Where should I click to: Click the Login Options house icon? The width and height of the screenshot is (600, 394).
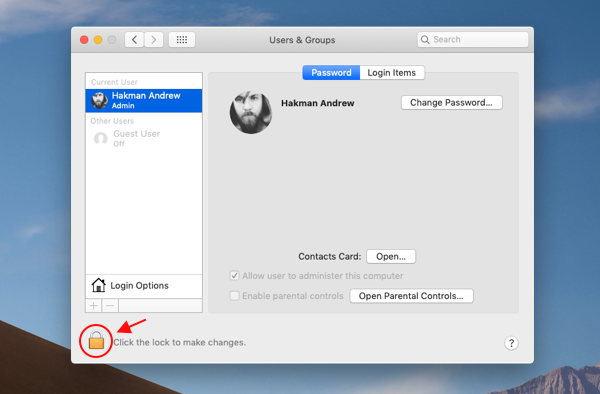click(x=98, y=285)
